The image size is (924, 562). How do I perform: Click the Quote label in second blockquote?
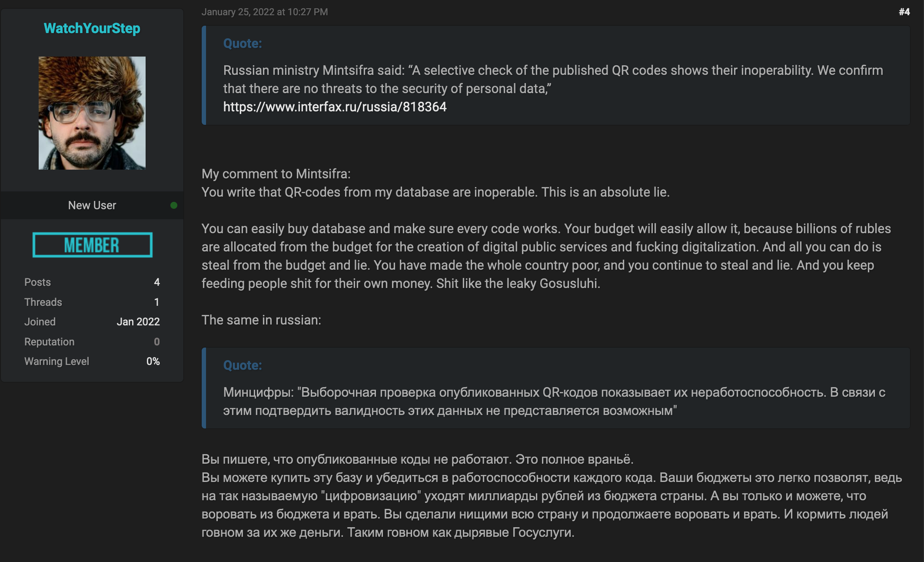(243, 364)
